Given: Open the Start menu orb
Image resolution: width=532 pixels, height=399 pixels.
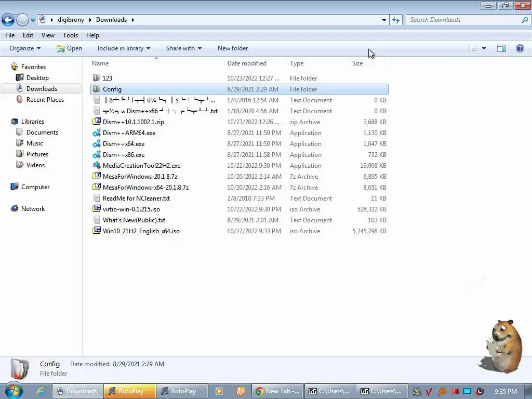Looking at the screenshot, I should tap(14, 390).
